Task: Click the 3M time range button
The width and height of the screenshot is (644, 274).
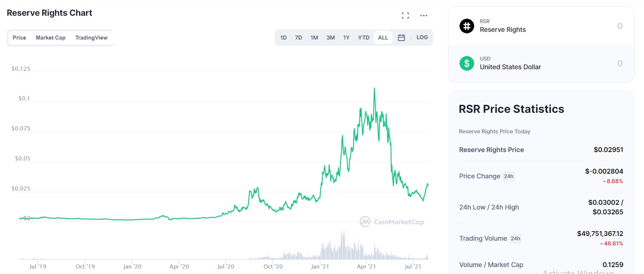Action: click(330, 37)
